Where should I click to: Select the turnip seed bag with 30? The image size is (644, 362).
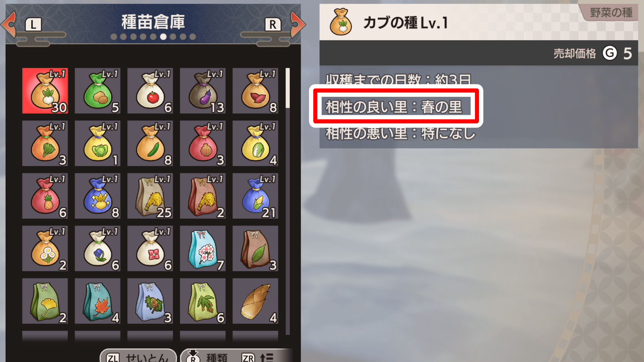tap(45, 91)
